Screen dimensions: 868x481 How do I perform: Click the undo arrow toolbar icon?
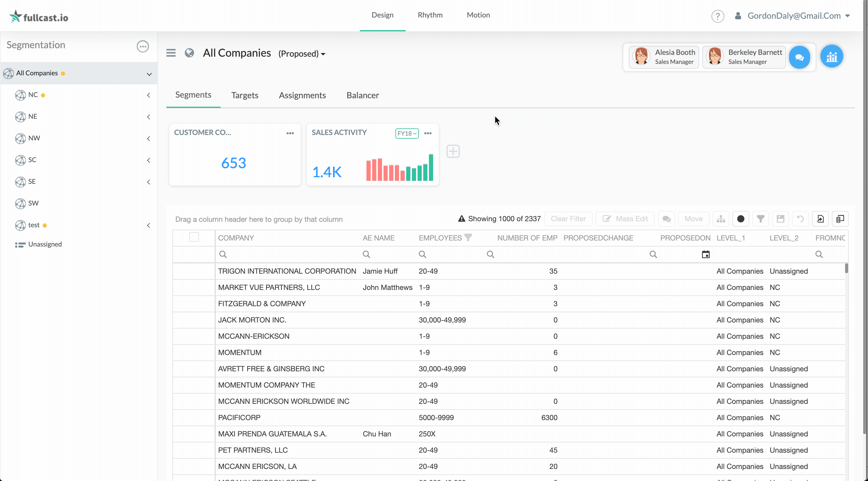(800, 219)
